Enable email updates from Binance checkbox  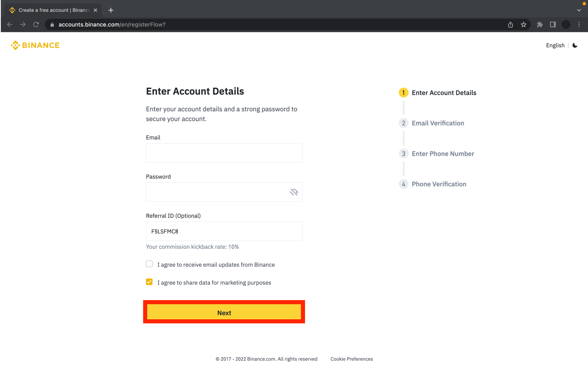(x=149, y=264)
